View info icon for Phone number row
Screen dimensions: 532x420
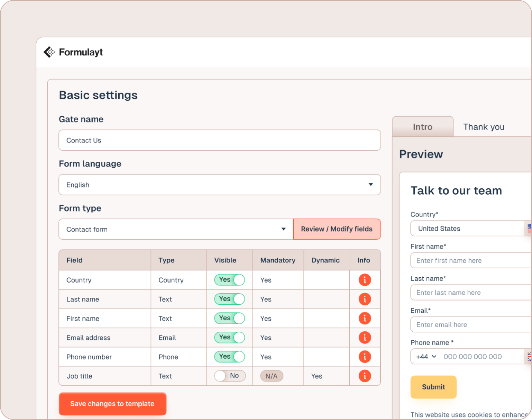(x=365, y=357)
